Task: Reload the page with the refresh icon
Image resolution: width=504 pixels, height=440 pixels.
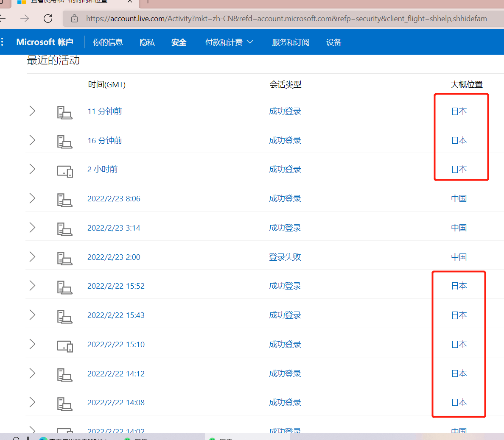Action: tap(48, 19)
